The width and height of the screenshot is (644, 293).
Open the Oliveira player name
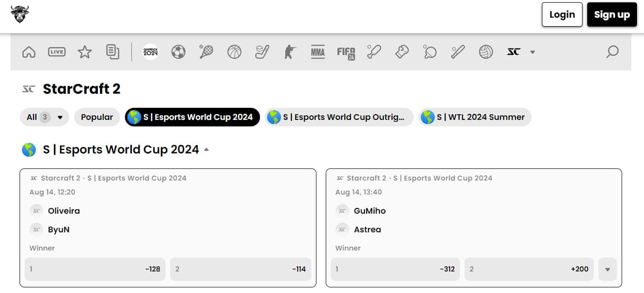pyautogui.click(x=64, y=211)
